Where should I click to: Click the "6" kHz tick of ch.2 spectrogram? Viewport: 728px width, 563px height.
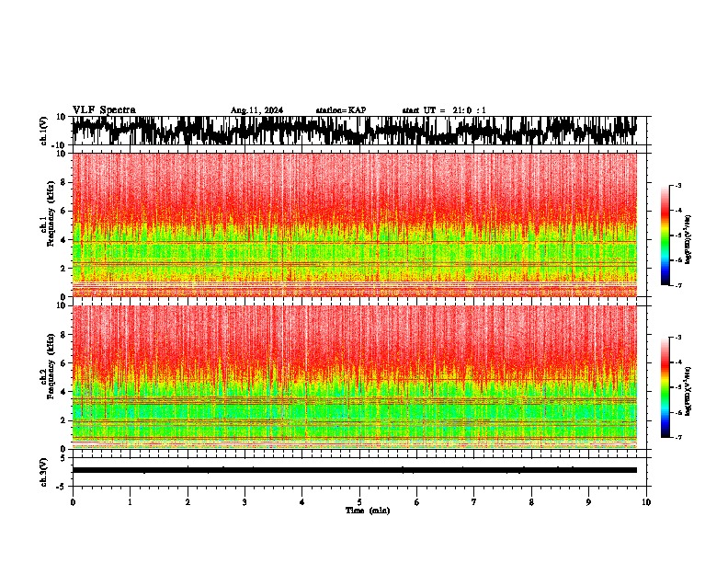coord(63,363)
